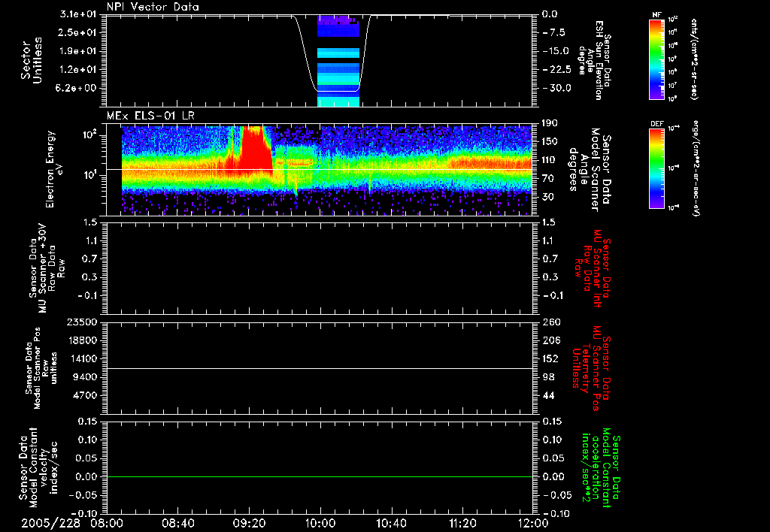The width and height of the screenshot is (770, 532).
Task: Click the "-22.5" sun elevation axis value
Action: coord(557,70)
